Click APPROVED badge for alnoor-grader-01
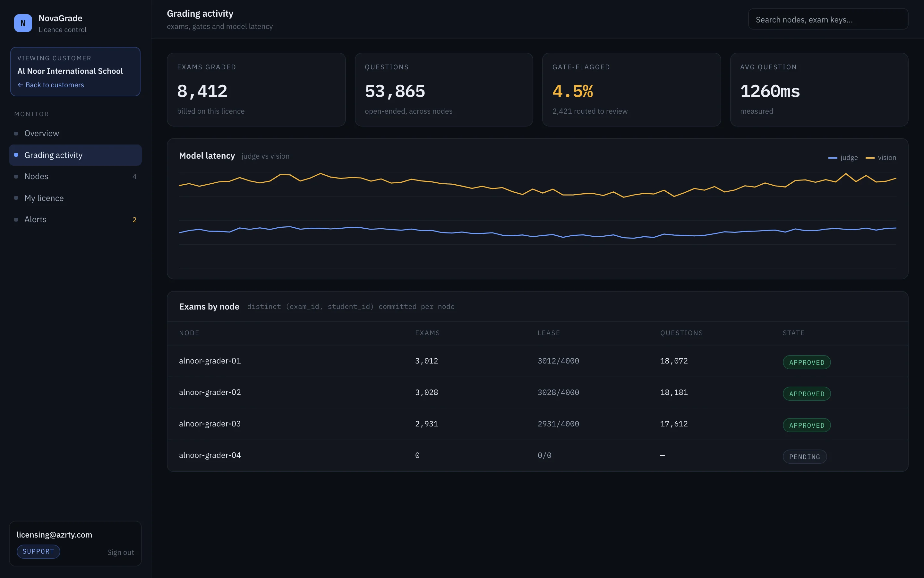Screen dimensions: 924x578 pos(806,363)
